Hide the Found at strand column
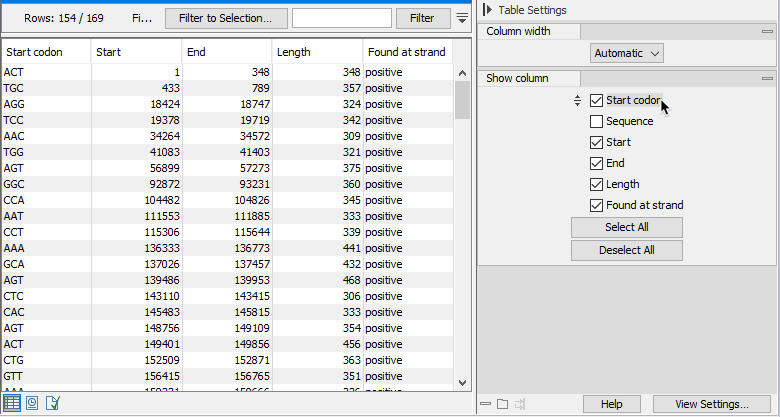Image resolution: width=780 pixels, height=417 pixels. coord(597,205)
